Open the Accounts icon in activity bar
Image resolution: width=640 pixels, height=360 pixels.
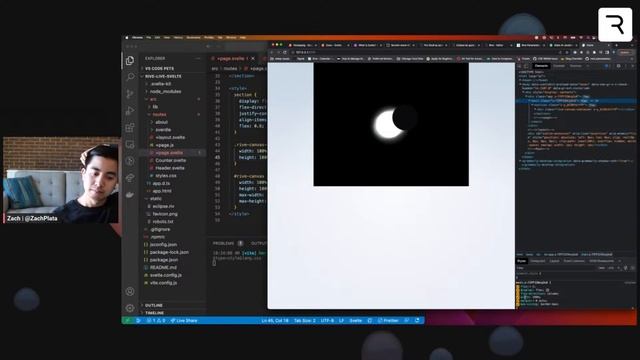pyautogui.click(x=130, y=291)
